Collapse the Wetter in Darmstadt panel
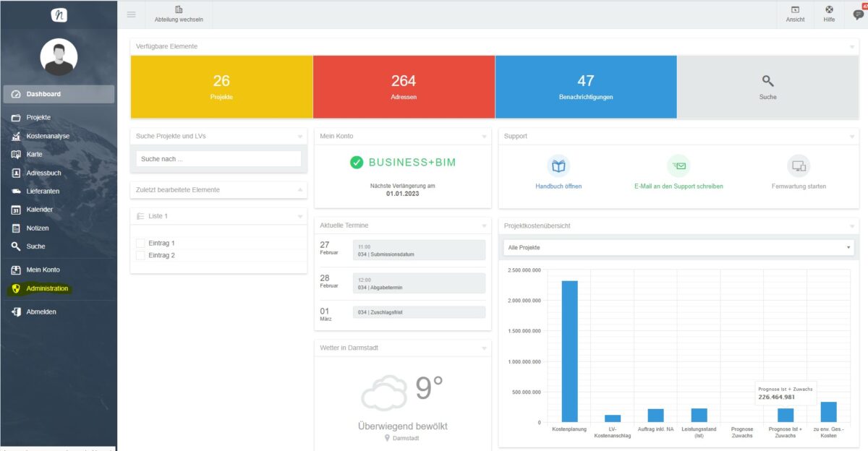This screenshot has width=868, height=451. 485,348
